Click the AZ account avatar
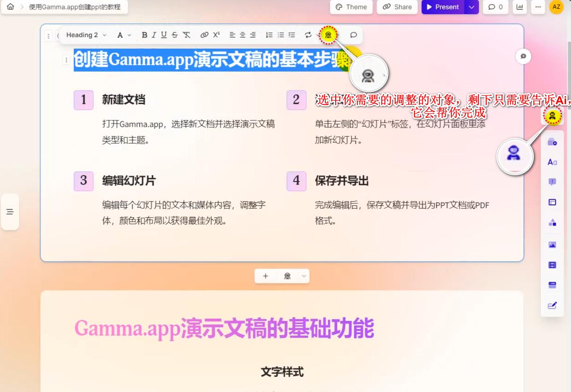This screenshot has height=392, width=571. point(556,7)
